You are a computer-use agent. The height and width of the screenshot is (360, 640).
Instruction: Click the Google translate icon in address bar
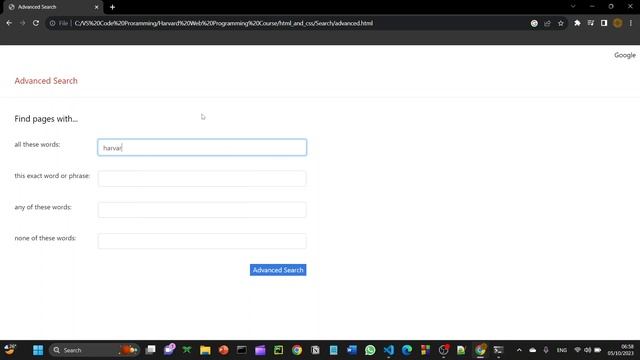534,23
